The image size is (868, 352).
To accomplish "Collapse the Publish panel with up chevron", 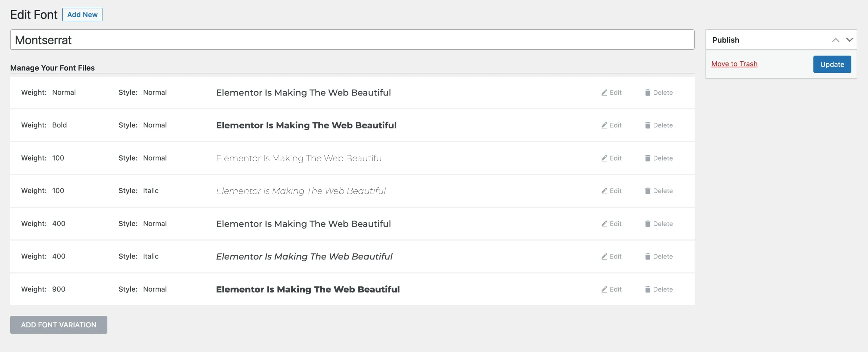I will 836,40.
